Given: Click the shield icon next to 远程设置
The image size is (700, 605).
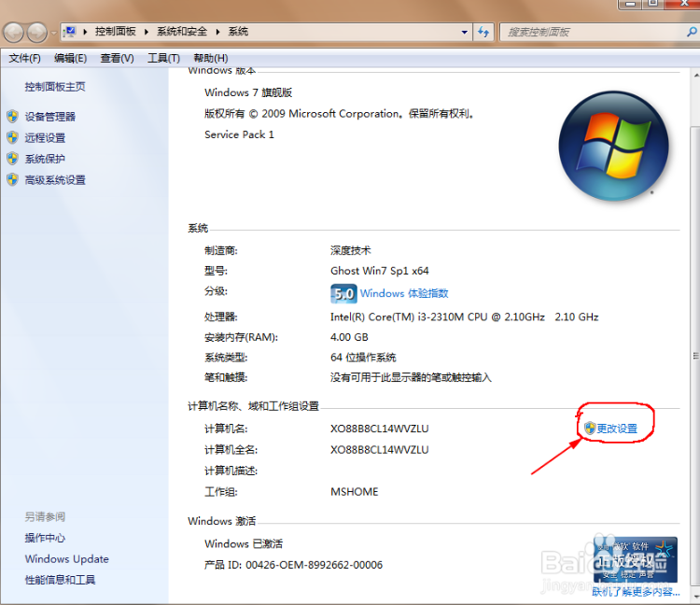Looking at the screenshot, I should [12, 137].
